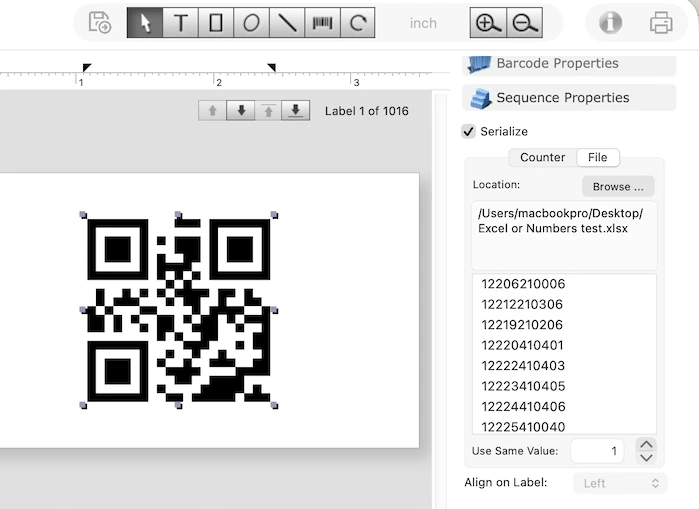699x509 pixels.
Task: Open the Align on Label dropdown
Action: point(620,483)
